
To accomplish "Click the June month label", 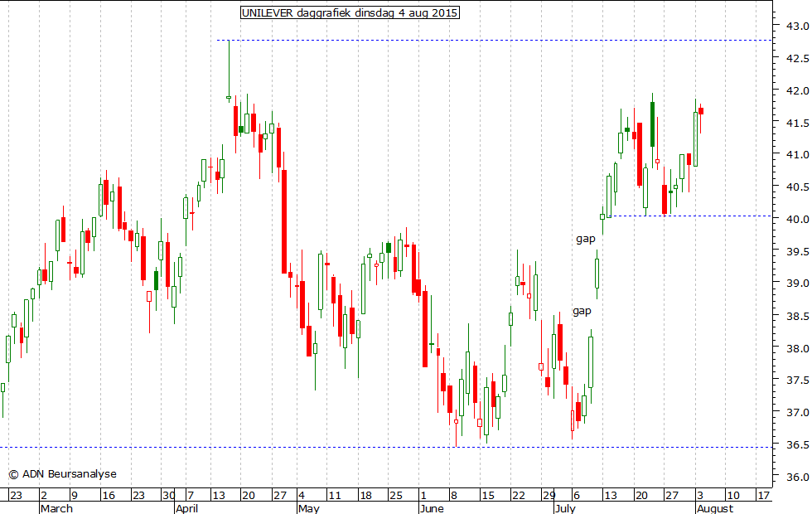I will pyautogui.click(x=432, y=508).
